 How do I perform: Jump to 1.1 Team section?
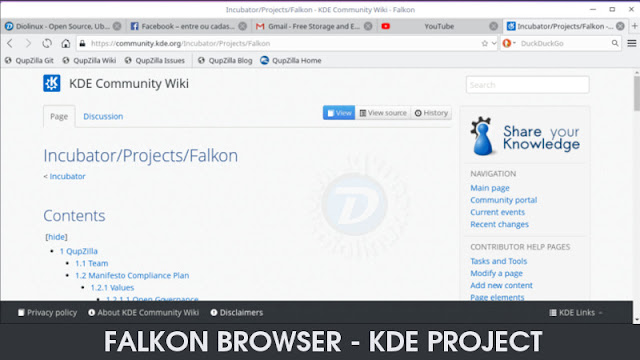click(x=91, y=263)
